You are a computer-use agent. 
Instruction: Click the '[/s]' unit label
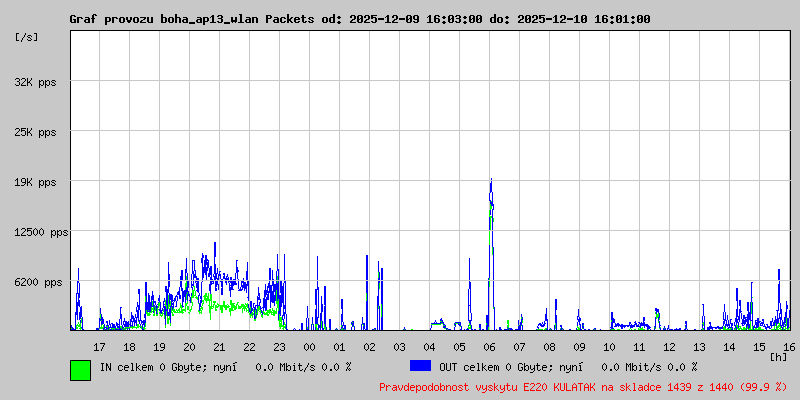(x=27, y=37)
